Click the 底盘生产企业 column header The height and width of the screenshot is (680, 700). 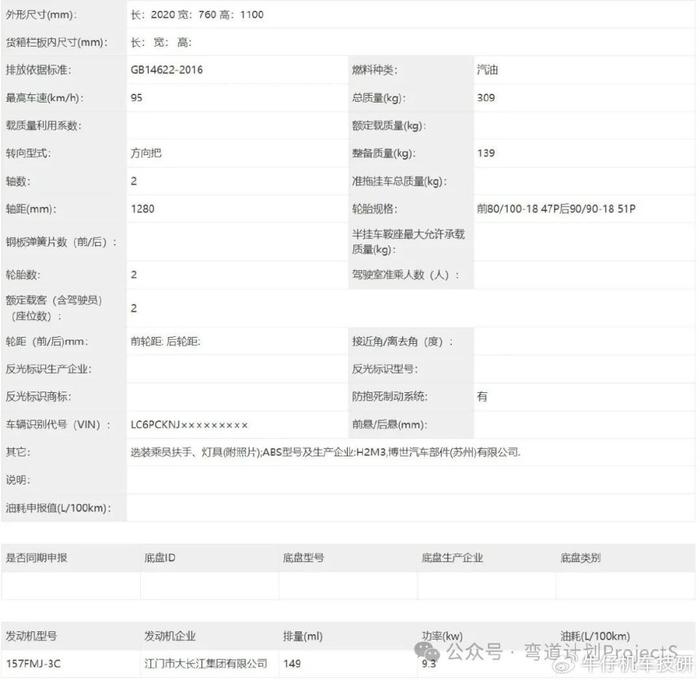tap(452, 558)
